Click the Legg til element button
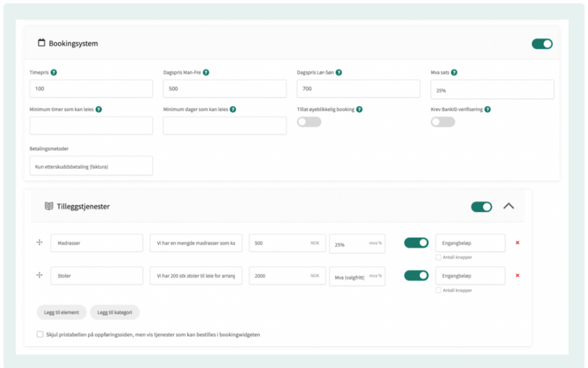588x368 pixels. point(62,312)
